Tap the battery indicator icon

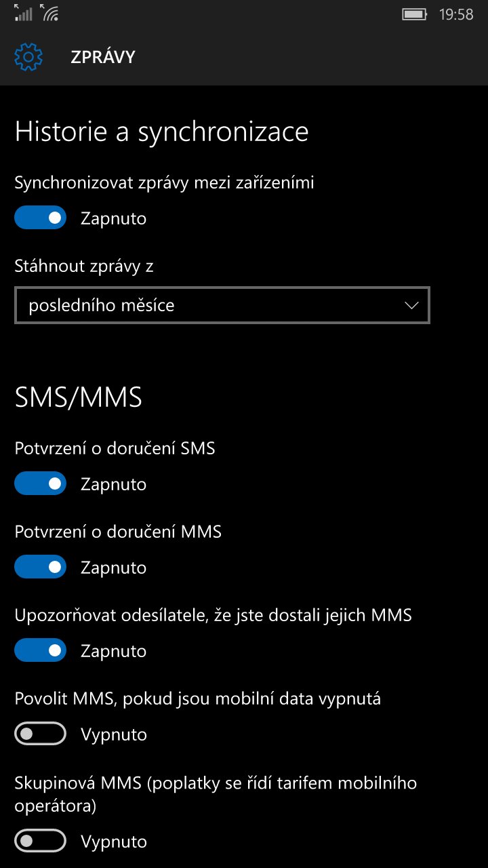point(414,14)
